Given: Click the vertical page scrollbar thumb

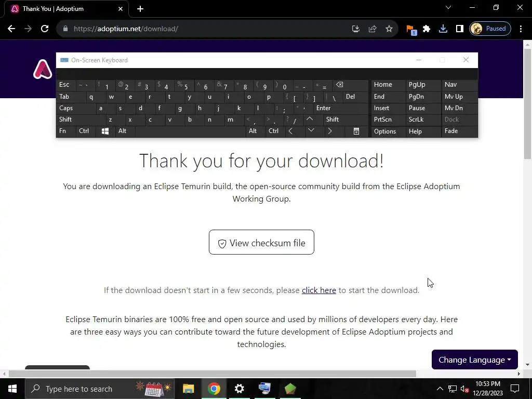Looking at the screenshot, I should tap(527, 103).
